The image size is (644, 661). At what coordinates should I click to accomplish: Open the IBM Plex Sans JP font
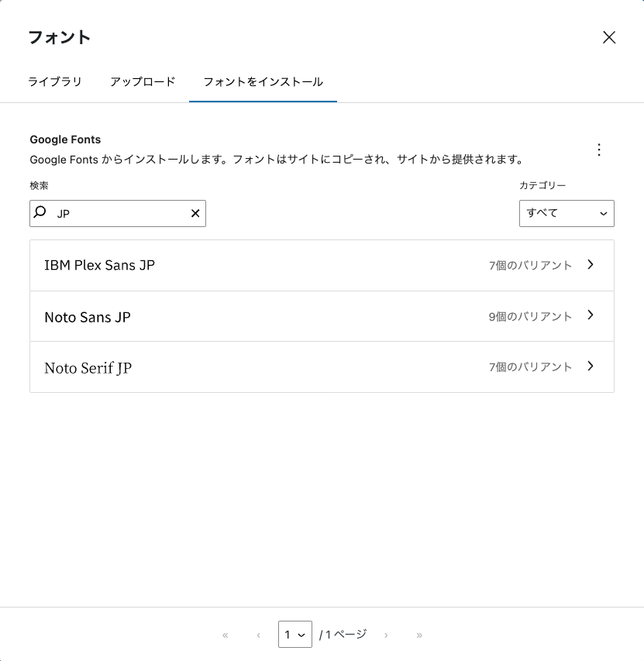322,265
